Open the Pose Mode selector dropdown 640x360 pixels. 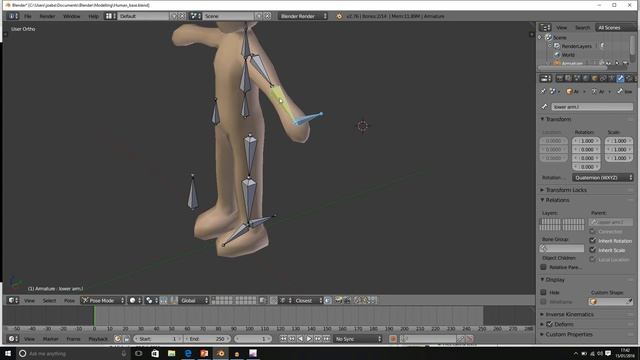coord(102,300)
